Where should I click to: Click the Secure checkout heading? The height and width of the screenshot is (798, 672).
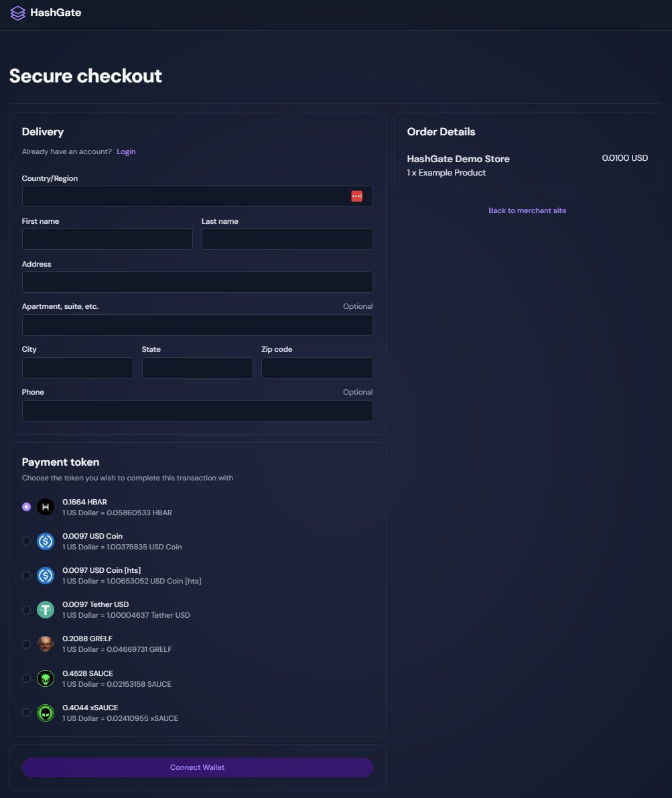pos(86,76)
